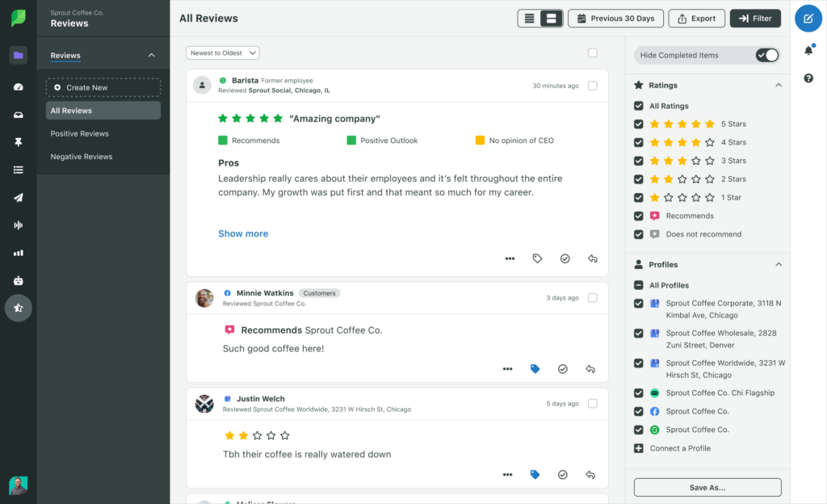Collapse the Ratings filter section

tap(779, 85)
